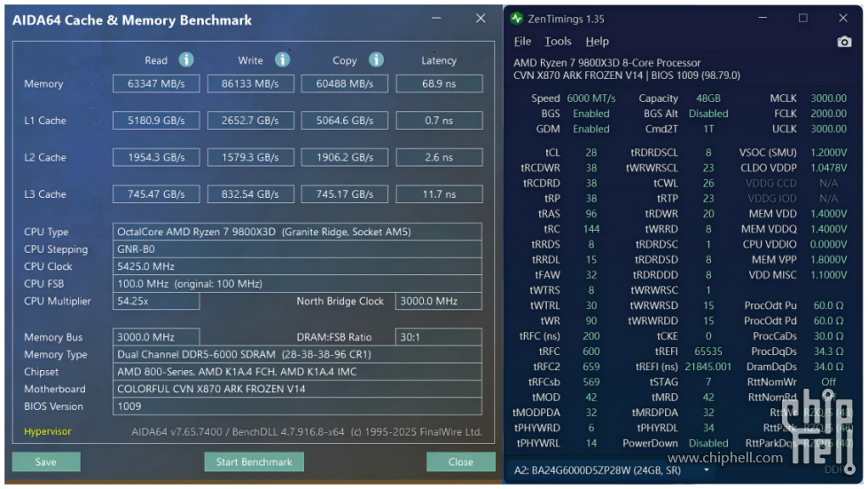The width and height of the screenshot is (868, 489).
Task: Click the Capacity value 48GB
Action: pyautogui.click(x=708, y=98)
